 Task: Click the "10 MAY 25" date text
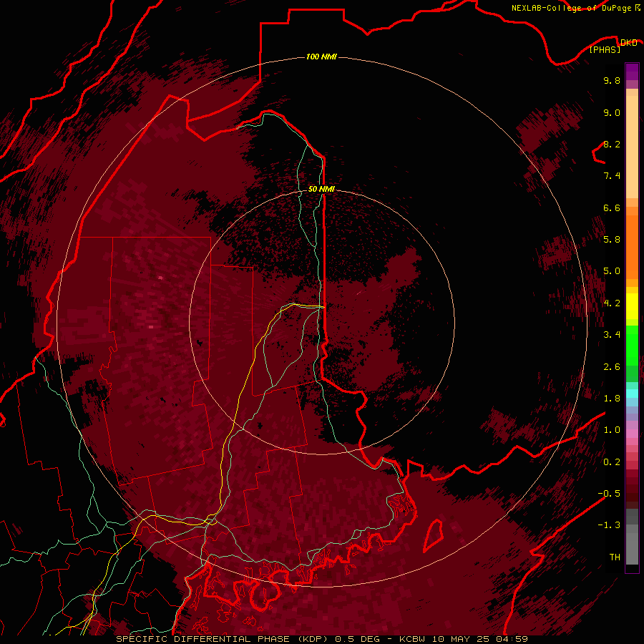pyautogui.click(x=459, y=639)
